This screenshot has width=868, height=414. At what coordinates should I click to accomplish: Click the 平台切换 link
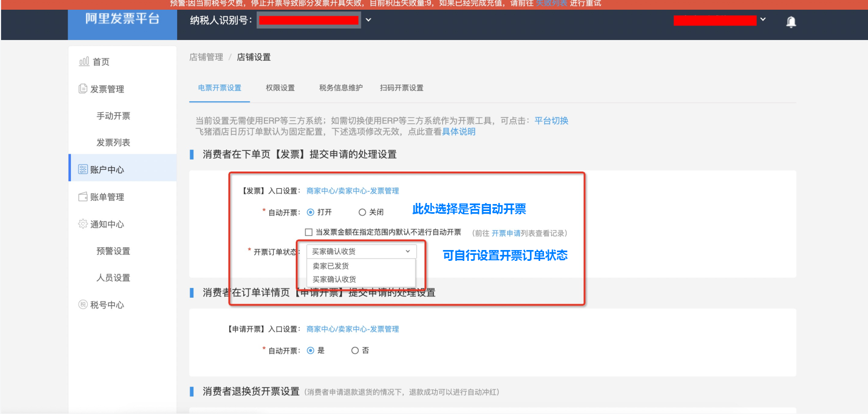point(551,121)
